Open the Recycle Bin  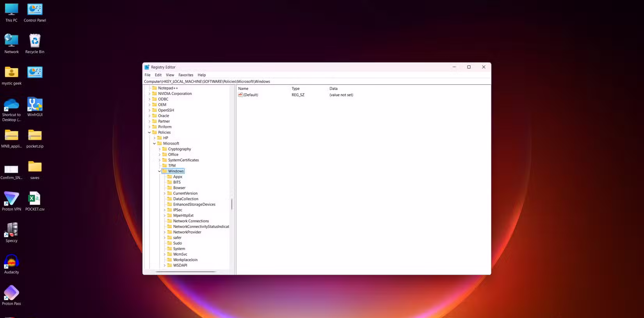click(x=35, y=44)
